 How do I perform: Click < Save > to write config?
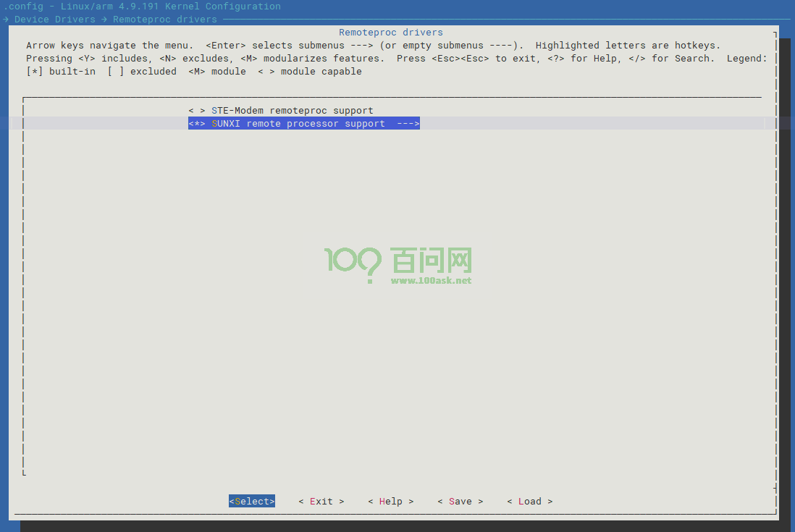[x=460, y=502]
